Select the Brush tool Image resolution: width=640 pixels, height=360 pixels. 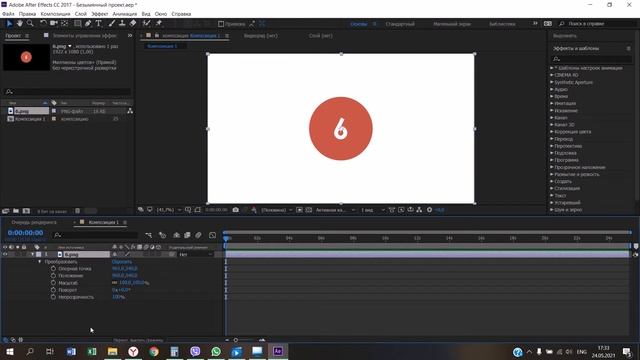111,24
